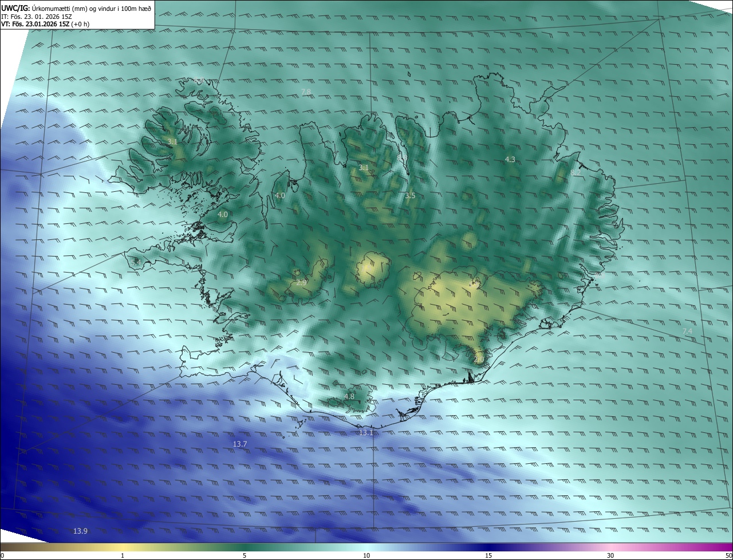
Task: Click the 2.0 value label by the glacier
Action: [479, 359]
